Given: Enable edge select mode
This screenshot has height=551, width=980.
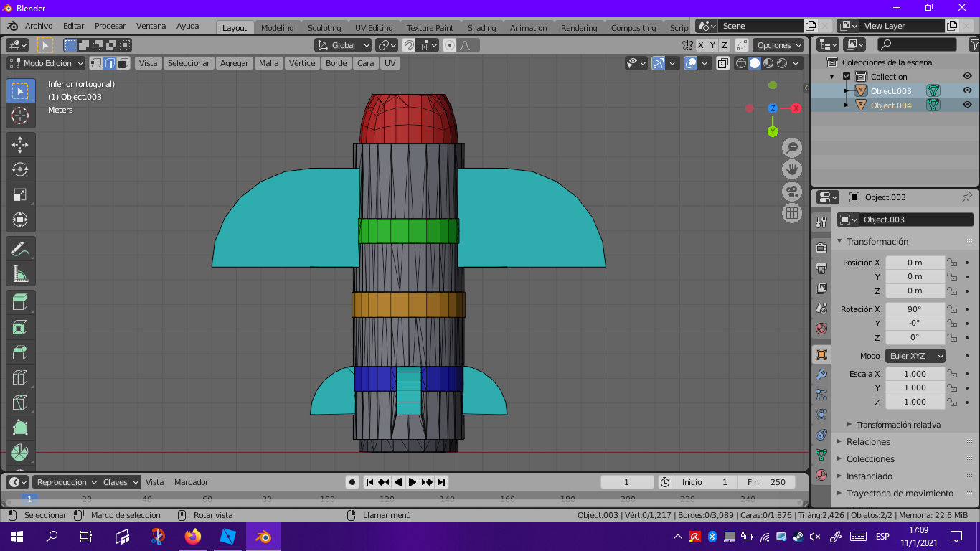Looking at the screenshot, I should tap(110, 63).
